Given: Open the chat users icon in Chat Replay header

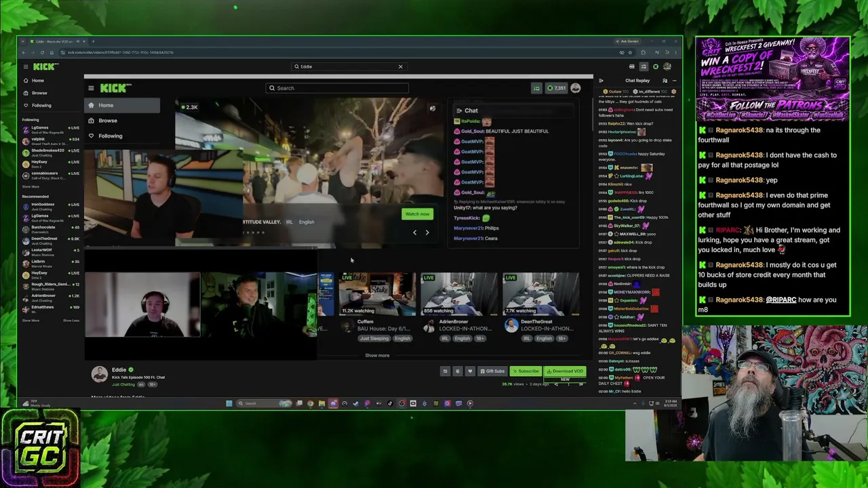Looking at the screenshot, I should click(665, 81).
